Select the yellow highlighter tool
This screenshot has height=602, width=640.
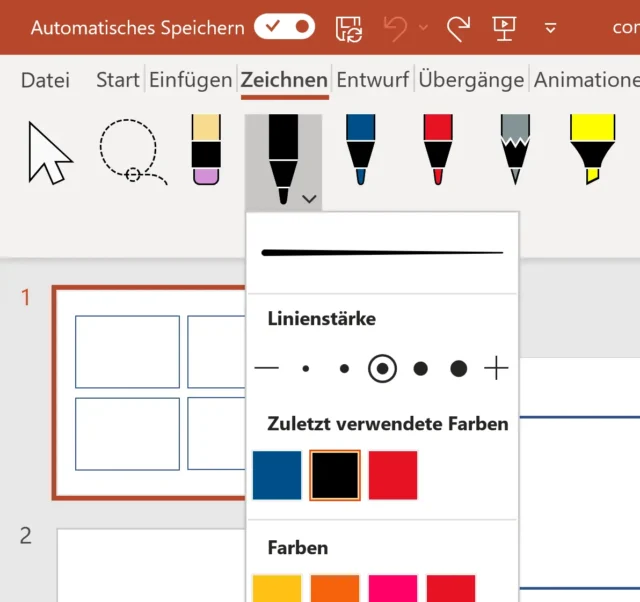[591, 150]
